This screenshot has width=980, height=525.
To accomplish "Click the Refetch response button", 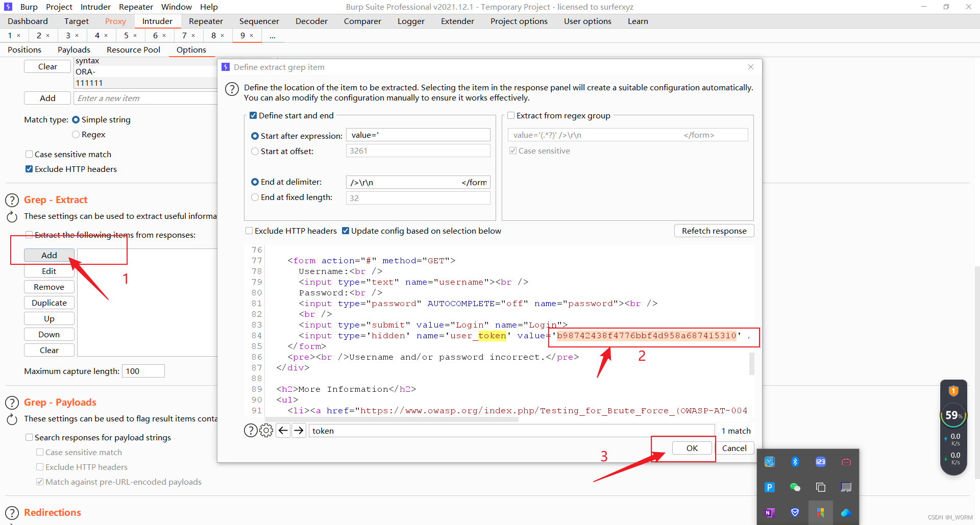I will 714,231.
